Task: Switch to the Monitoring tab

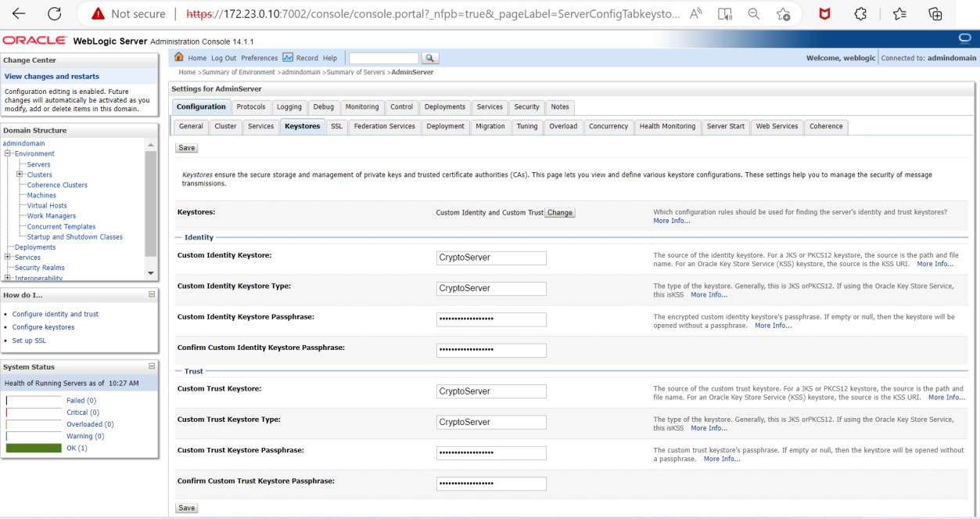Action: click(362, 107)
